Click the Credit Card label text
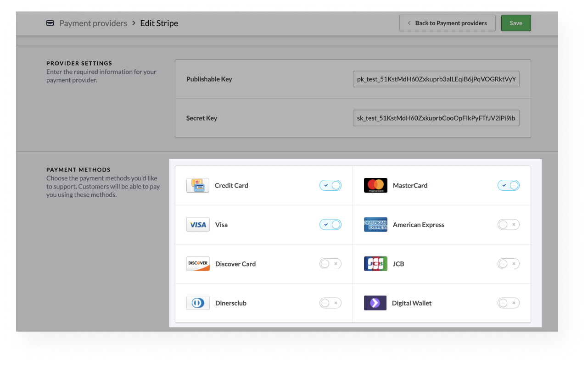Viewport: 588px width, 366px height. pos(231,185)
